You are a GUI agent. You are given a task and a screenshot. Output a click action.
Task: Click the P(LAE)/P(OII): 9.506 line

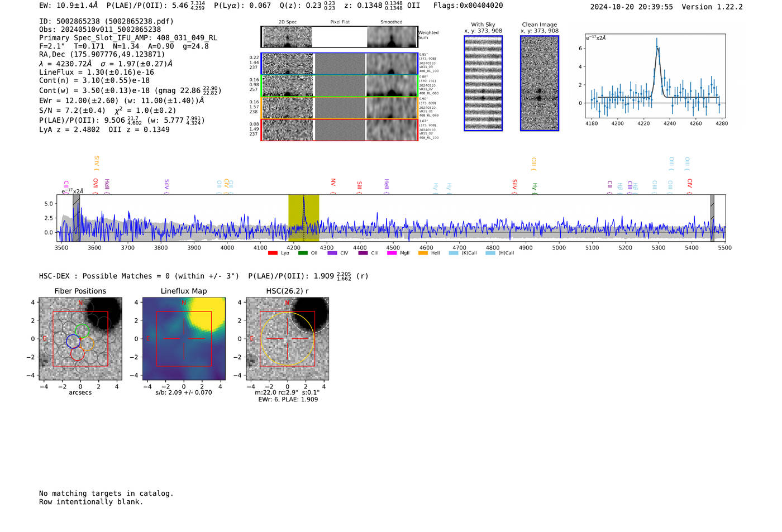122,120
